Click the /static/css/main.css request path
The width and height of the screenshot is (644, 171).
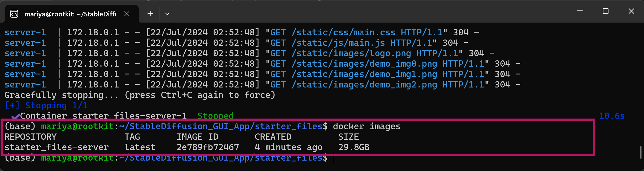pos(343,32)
